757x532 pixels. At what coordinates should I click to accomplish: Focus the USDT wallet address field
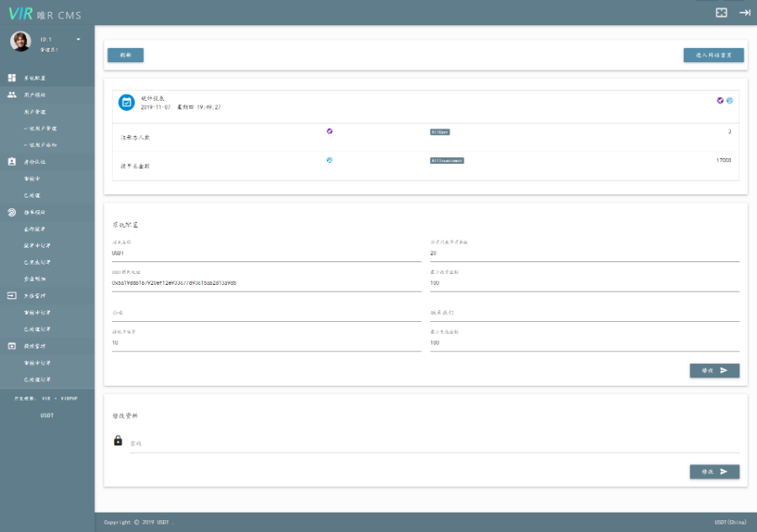(x=267, y=283)
